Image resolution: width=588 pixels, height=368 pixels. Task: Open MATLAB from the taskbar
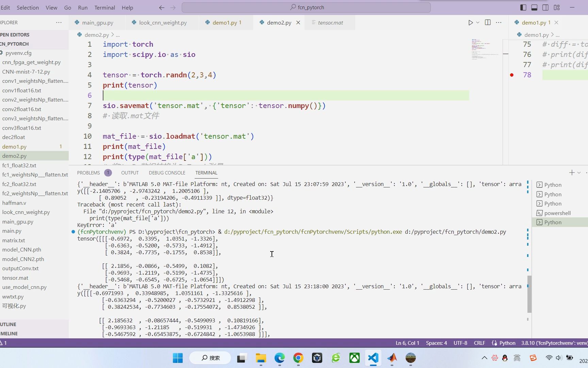pos(392,358)
